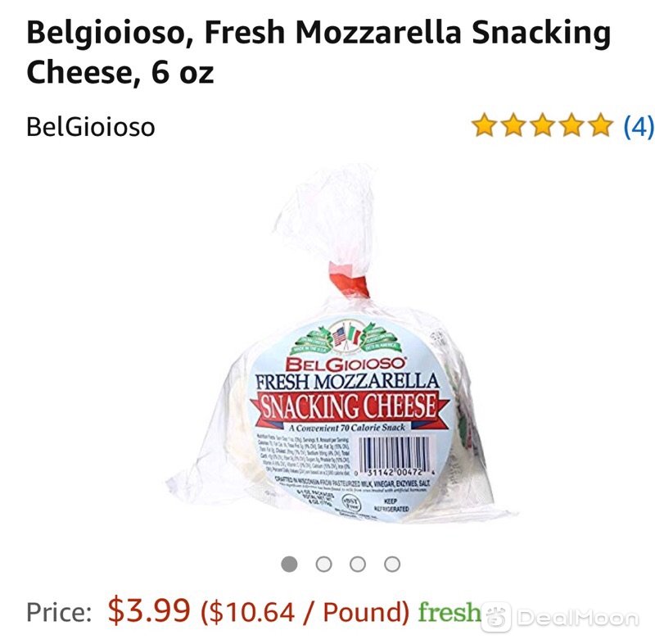Click the second rating star

tap(513, 125)
